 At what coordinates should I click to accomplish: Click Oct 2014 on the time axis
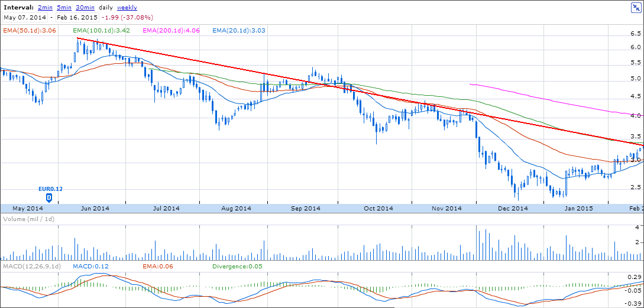coord(378,208)
